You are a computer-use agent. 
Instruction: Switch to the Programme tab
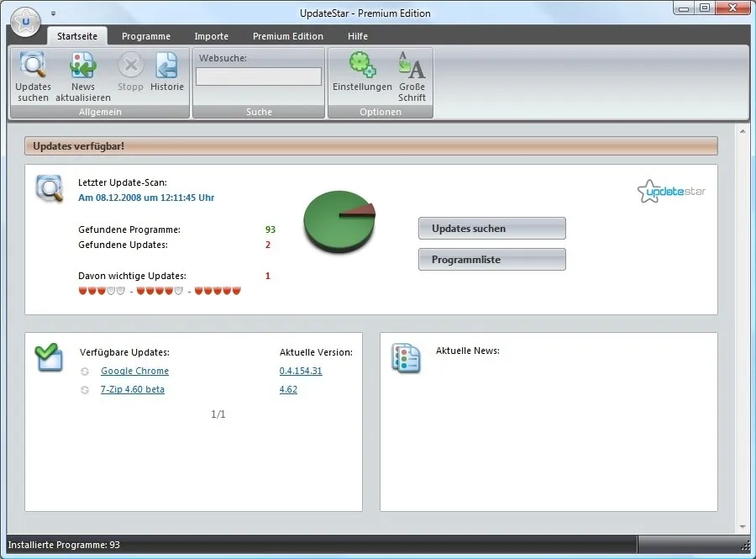pos(146,36)
